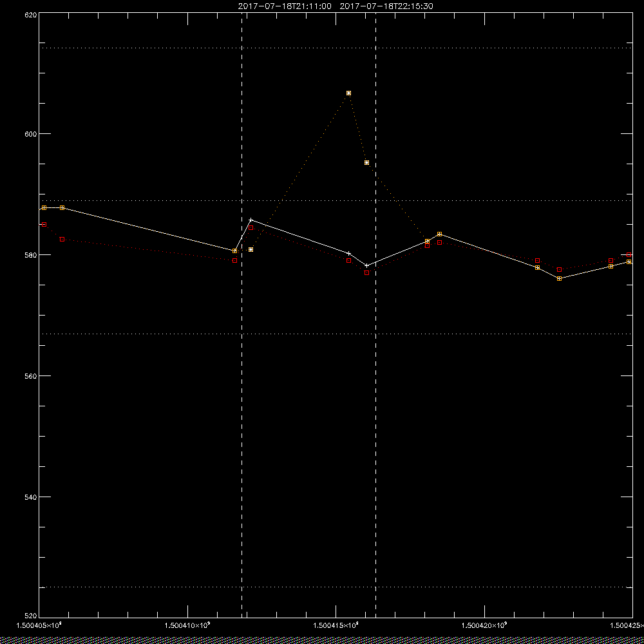Click the 520 y-axis label

click(31, 615)
